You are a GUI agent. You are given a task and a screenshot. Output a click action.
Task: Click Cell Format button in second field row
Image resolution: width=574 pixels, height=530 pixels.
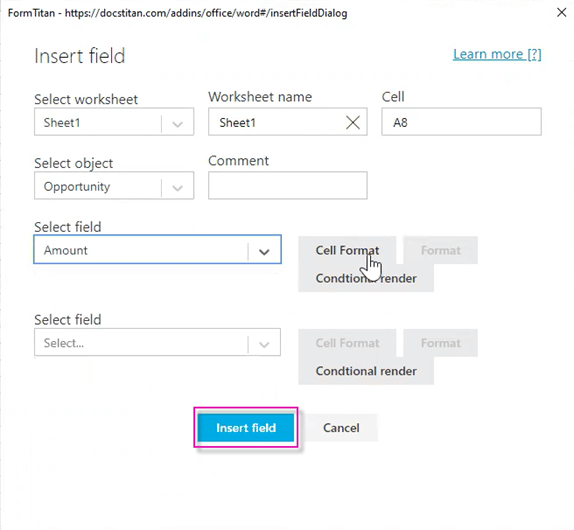pyautogui.click(x=347, y=343)
